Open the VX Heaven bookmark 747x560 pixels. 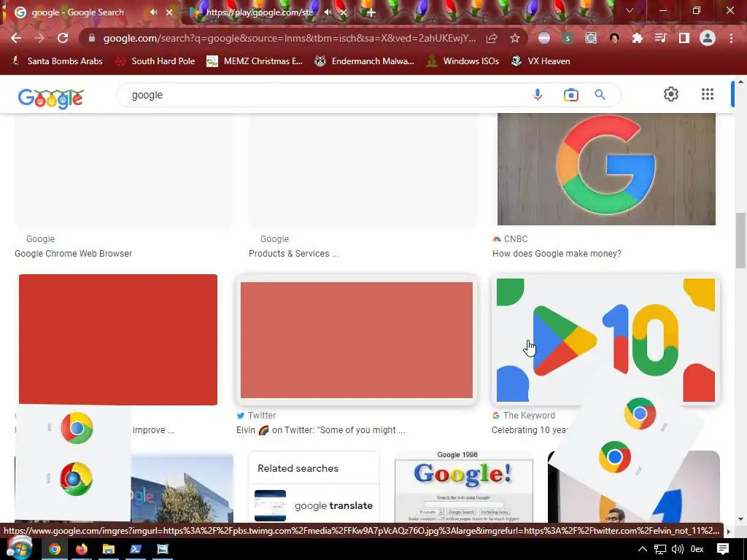(541, 61)
